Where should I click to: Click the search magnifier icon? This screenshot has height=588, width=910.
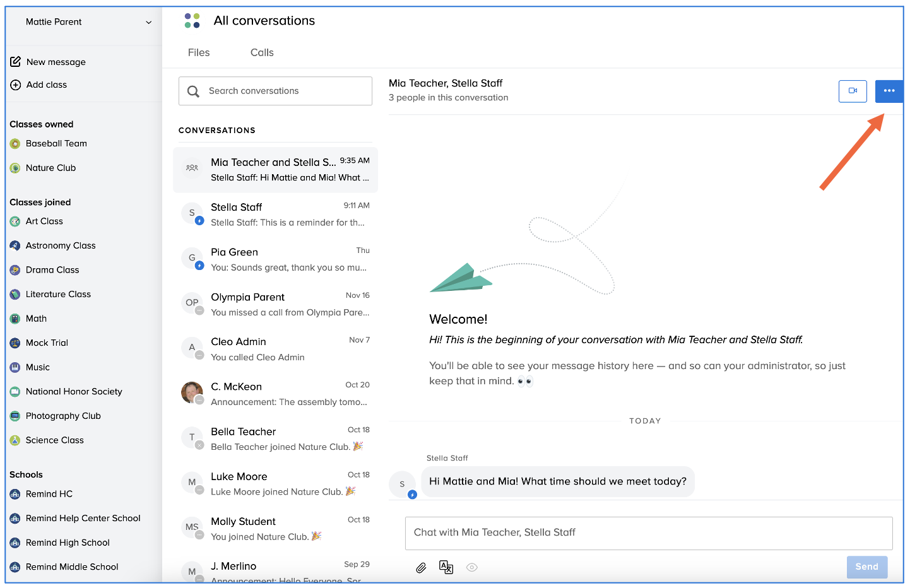point(194,91)
